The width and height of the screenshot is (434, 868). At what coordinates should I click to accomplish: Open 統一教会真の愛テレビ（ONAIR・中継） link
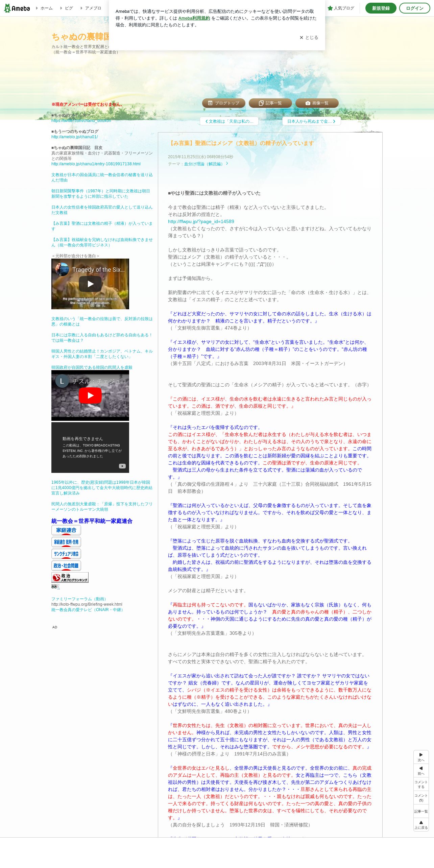(x=88, y=610)
